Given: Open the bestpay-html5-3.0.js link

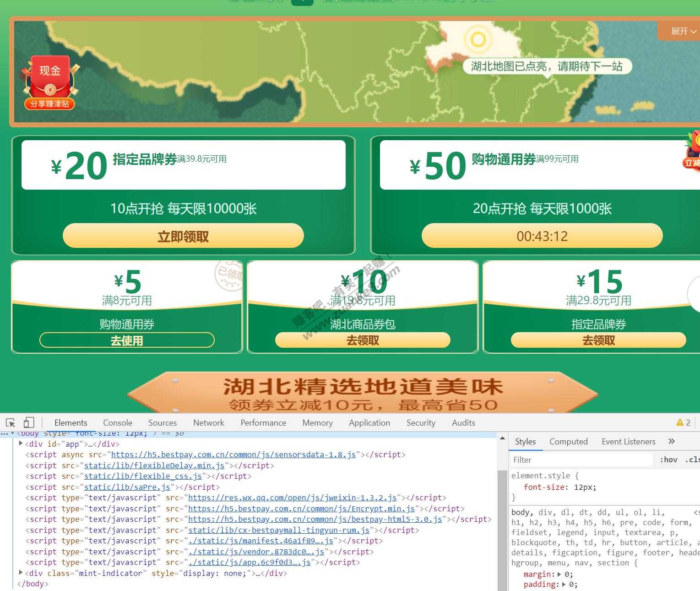Looking at the screenshot, I should [x=315, y=519].
